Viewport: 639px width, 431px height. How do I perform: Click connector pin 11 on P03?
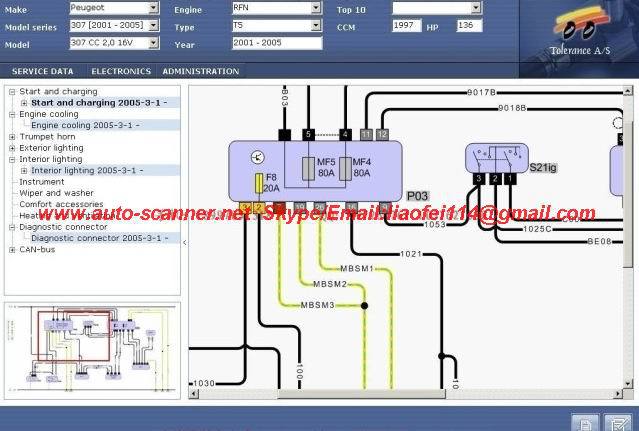click(x=366, y=134)
